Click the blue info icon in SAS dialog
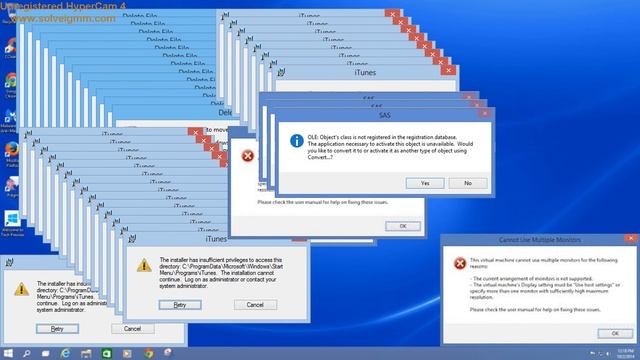Viewport: 640px width, 360px height. pyautogui.click(x=296, y=141)
